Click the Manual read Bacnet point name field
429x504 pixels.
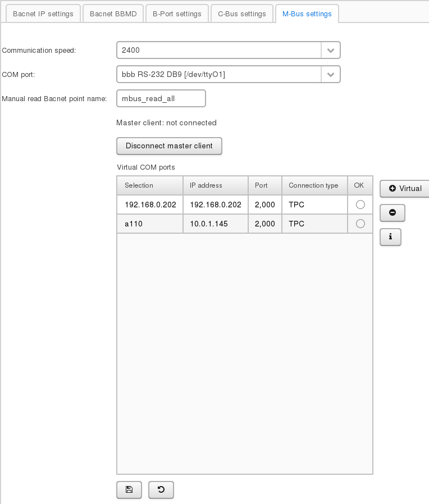(161, 98)
